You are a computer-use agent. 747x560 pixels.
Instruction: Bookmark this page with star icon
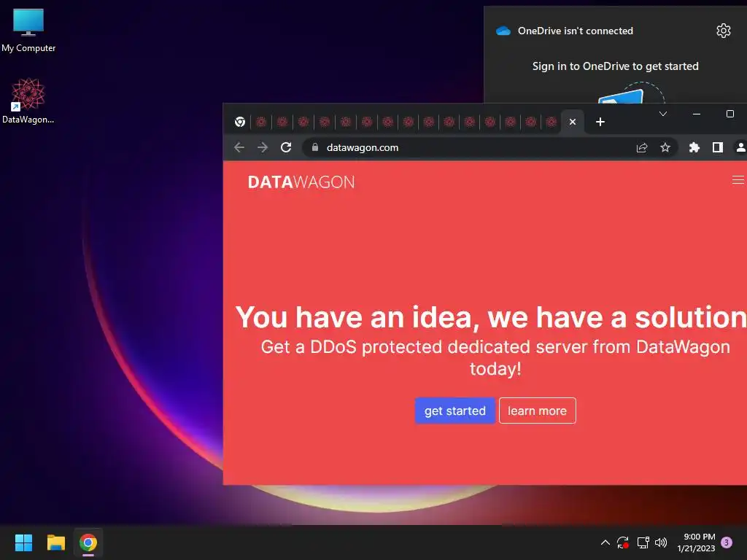tap(665, 147)
